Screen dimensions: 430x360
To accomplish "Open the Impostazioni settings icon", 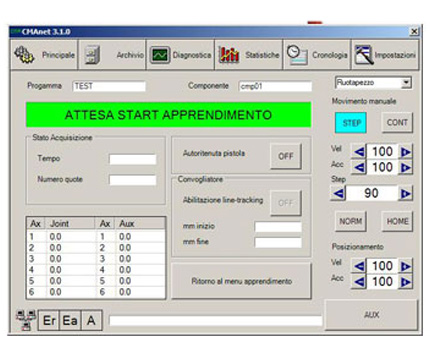I will (364, 55).
